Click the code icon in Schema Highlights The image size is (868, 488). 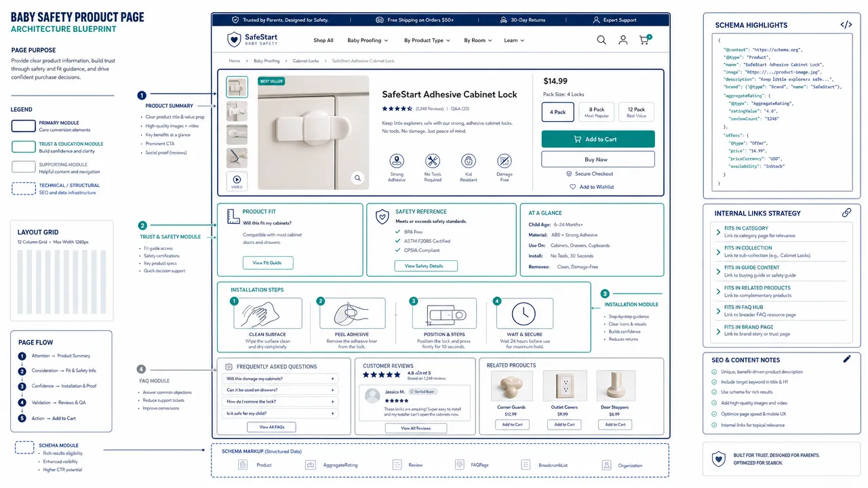[846, 24]
